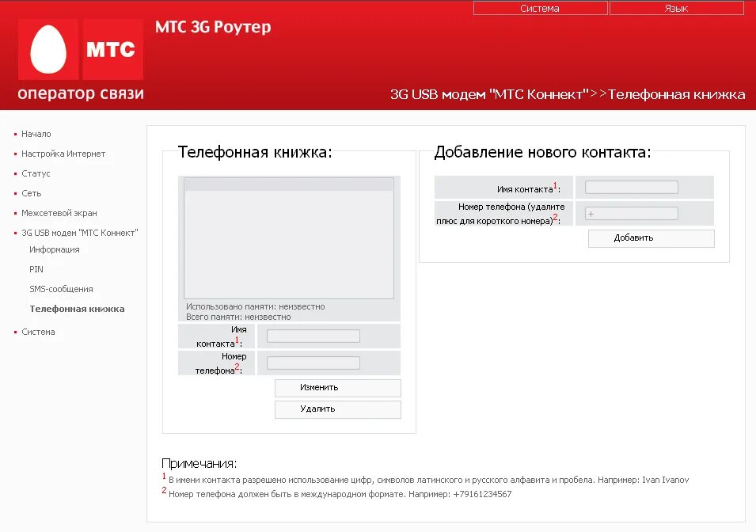
Task: Click Добавление нового контакта heading
Action: coord(542,152)
